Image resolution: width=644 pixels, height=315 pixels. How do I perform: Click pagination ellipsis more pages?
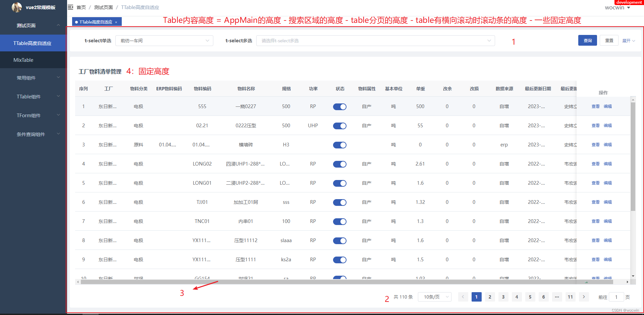(x=557, y=297)
